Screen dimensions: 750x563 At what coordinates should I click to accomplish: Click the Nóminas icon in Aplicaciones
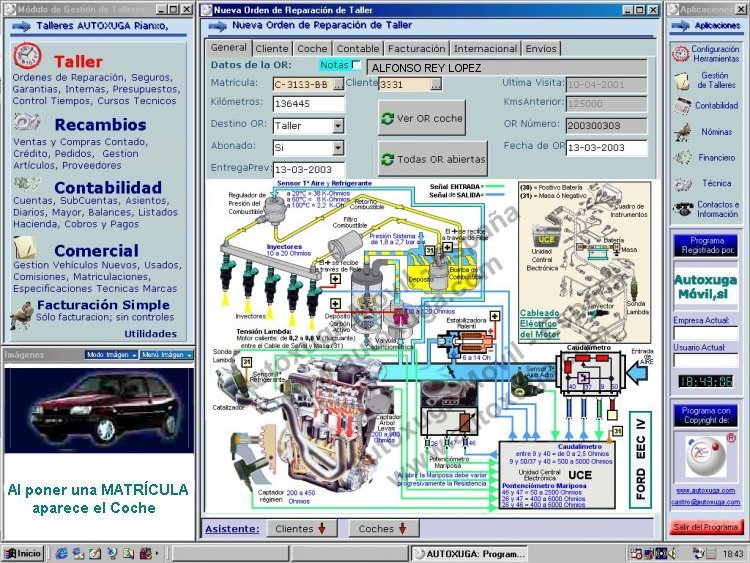point(683,132)
